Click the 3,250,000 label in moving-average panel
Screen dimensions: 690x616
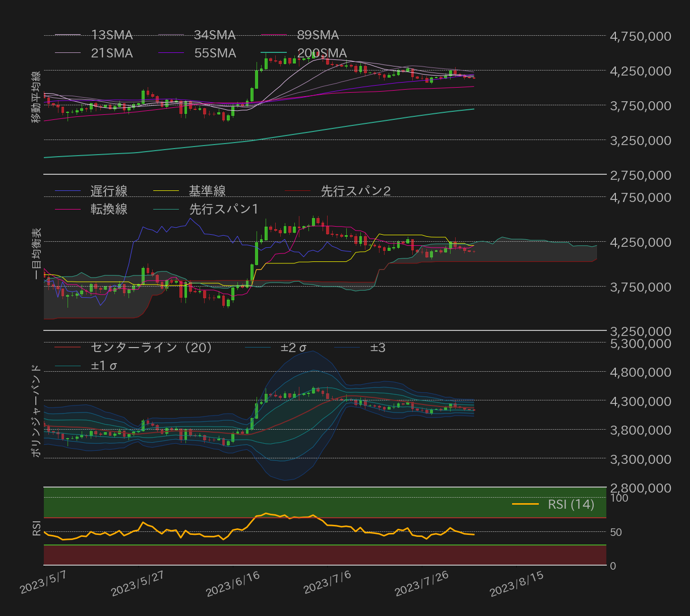(641, 141)
